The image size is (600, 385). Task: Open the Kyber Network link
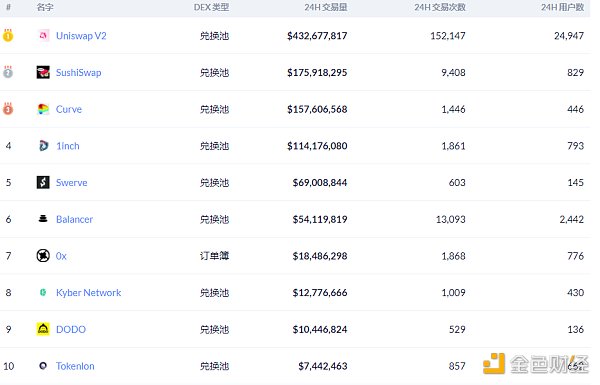88,292
